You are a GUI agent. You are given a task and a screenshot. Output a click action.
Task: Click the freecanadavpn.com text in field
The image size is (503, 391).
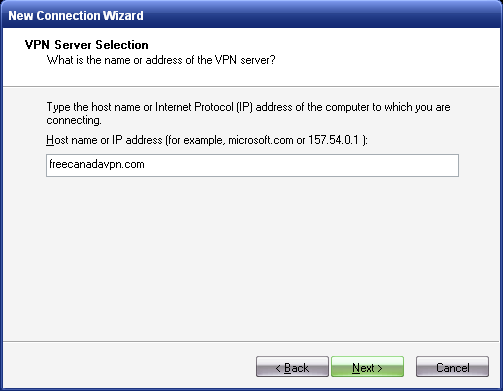click(97, 165)
